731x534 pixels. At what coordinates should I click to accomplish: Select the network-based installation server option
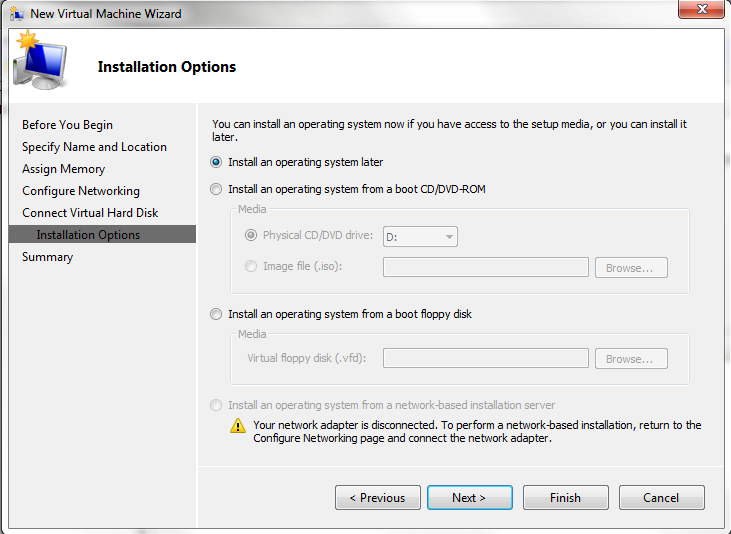tap(216, 405)
